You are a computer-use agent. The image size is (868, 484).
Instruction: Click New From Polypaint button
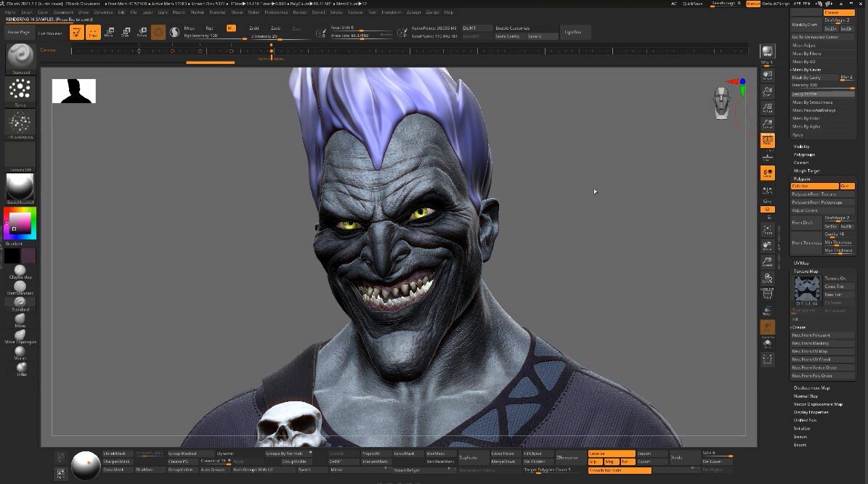(823, 335)
